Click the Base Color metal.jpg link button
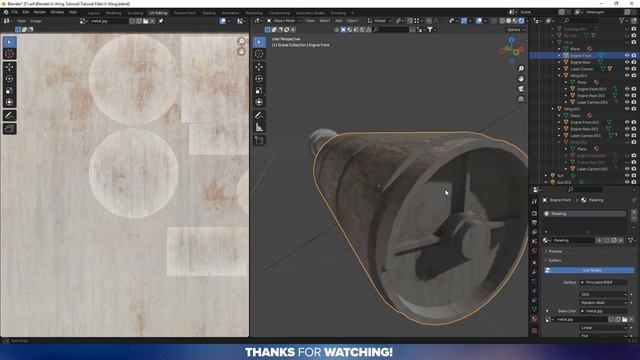The width and height of the screenshot is (640, 360). pos(604,311)
